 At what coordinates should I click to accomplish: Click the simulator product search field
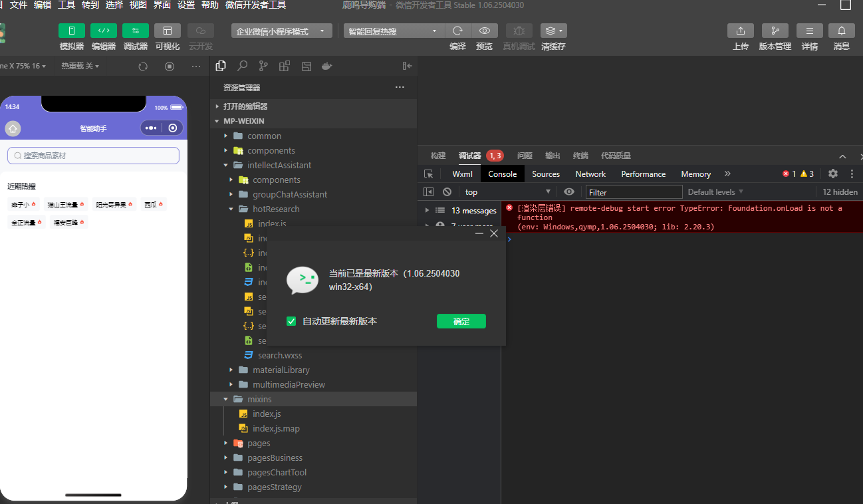93,155
